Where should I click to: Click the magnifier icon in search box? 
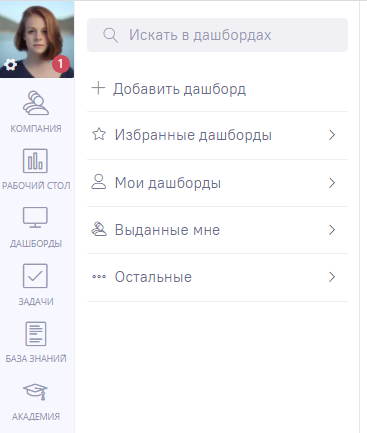(x=110, y=35)
